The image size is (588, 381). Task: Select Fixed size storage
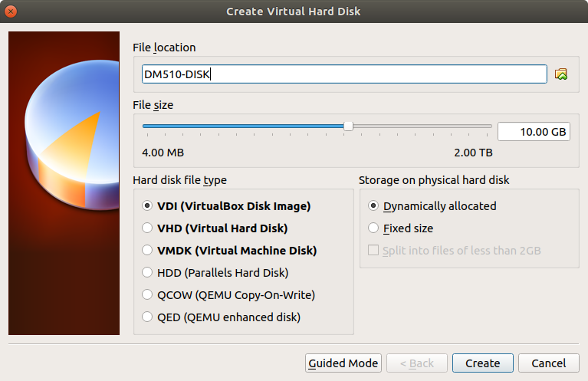400,228
